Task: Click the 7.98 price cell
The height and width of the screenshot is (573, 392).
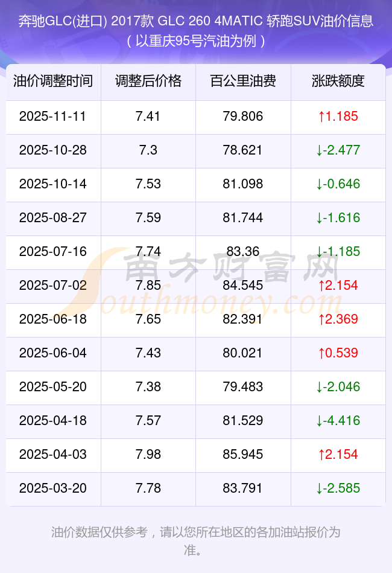Action: (148, 455)
